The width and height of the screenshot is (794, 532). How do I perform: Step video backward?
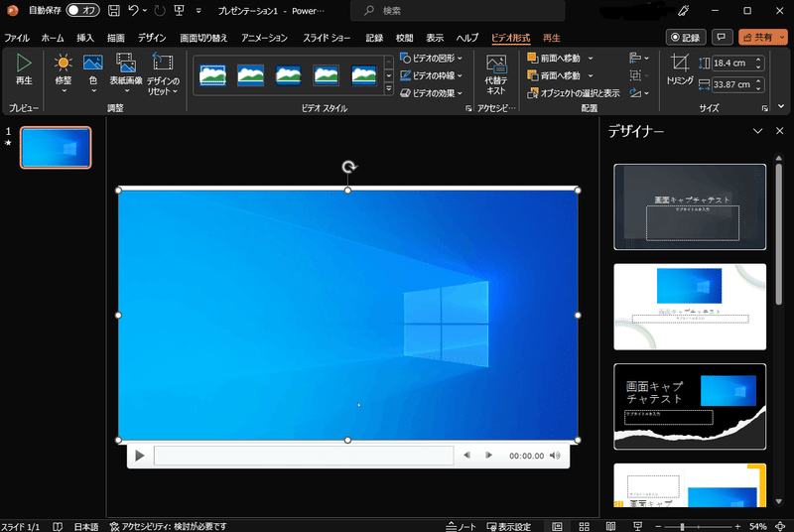coord(466,455)
